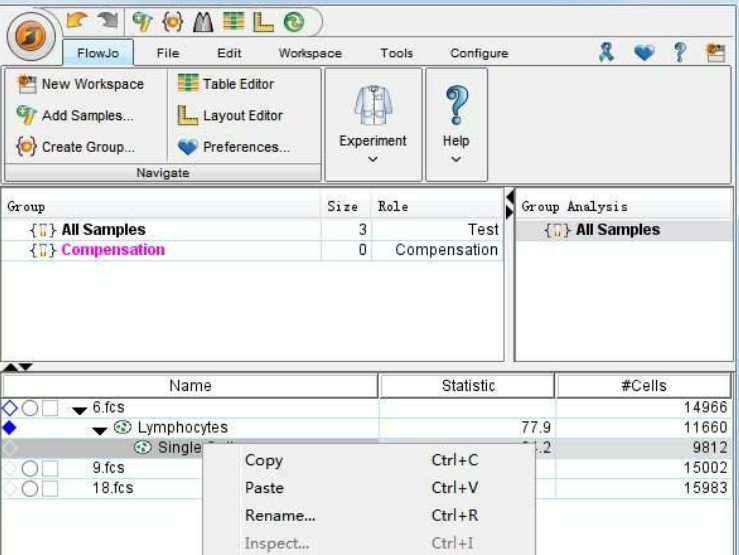Open the Help dropdown with large question mark

[x=456, y=124]
